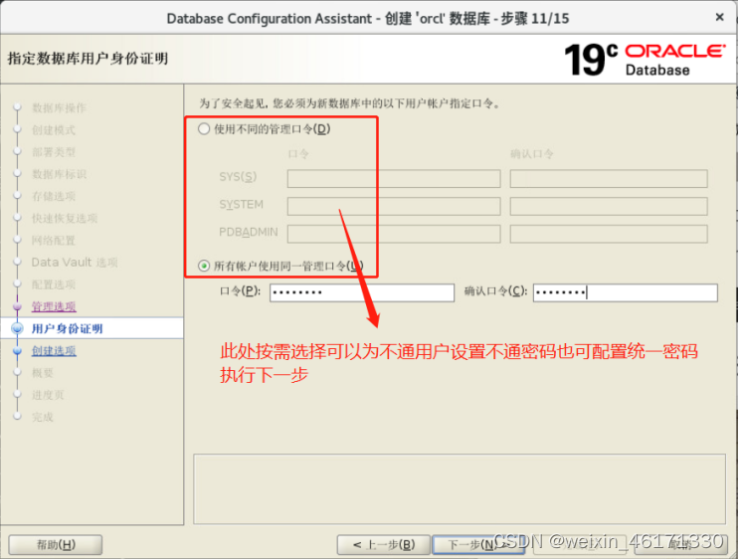
Task: Click the 数据库标识 step label
Action: point(59,174)
